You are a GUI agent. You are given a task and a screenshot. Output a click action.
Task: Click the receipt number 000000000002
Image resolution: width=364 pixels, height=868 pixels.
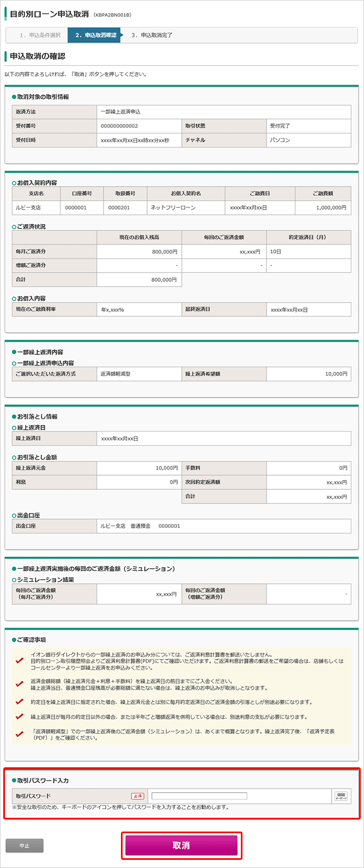(x=119, y=126)
